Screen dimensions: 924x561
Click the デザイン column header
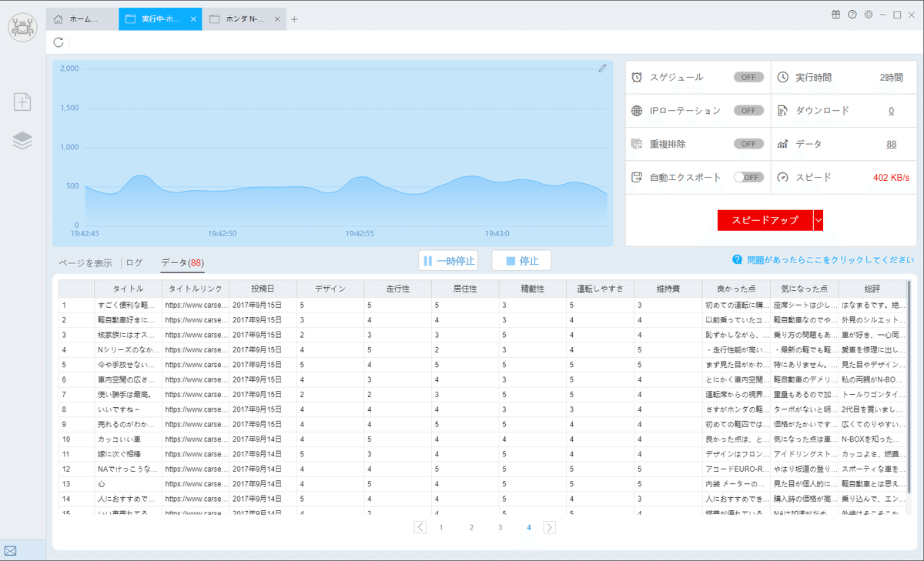click(x=330, y=289)
